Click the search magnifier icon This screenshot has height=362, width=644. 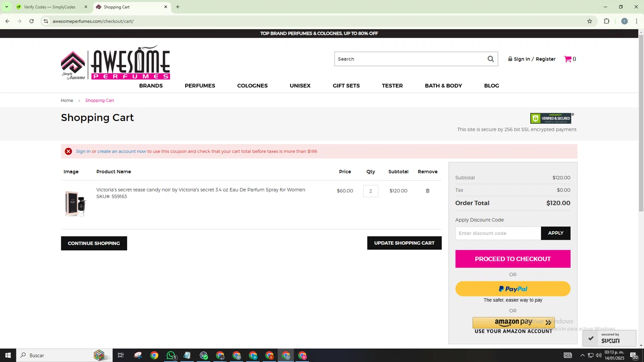[490, 59]
